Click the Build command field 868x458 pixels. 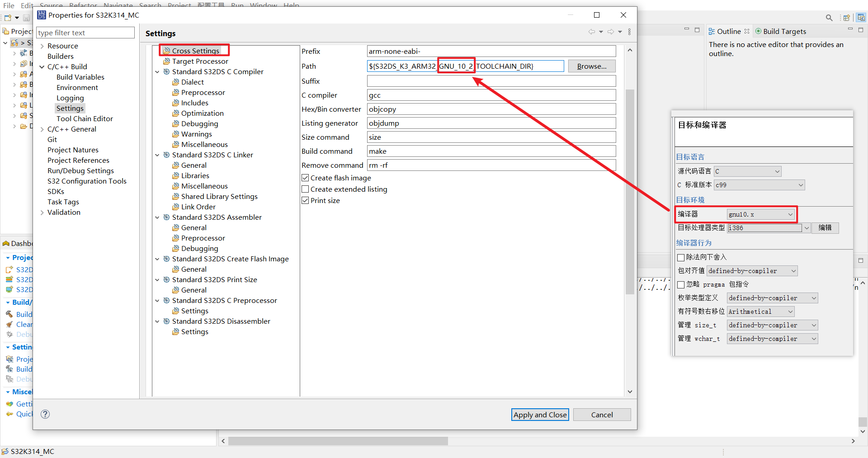point(491,151)
